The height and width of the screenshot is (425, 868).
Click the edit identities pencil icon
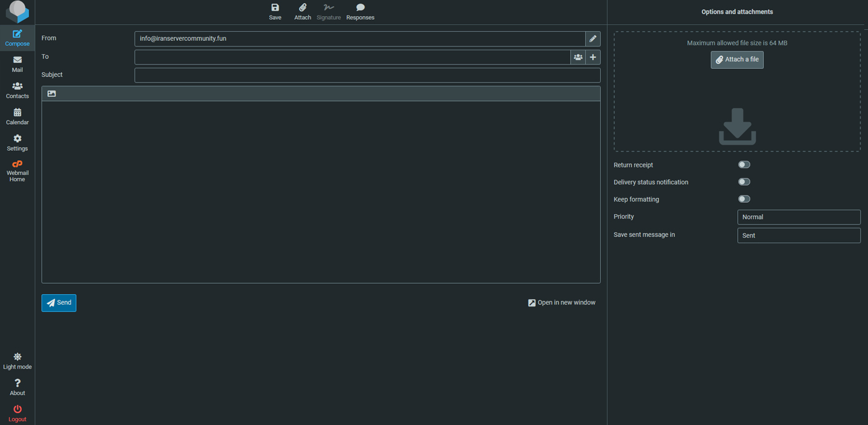593,39
